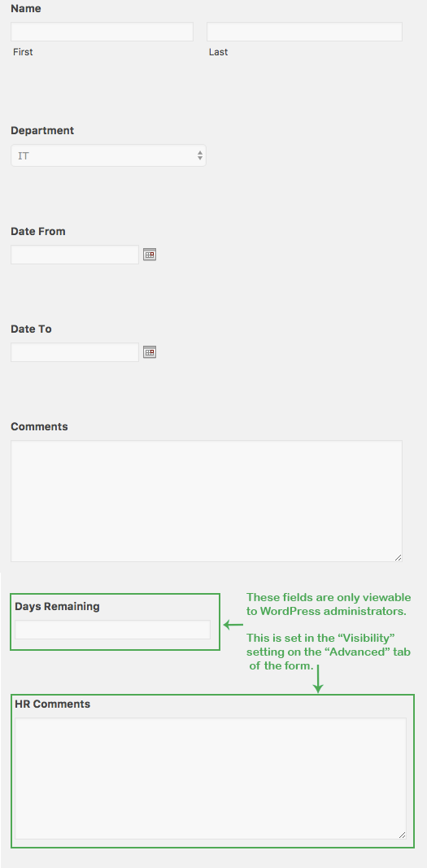
Task: Click the Comments field label
Action: pyautogui.click(x=39, y=427)
